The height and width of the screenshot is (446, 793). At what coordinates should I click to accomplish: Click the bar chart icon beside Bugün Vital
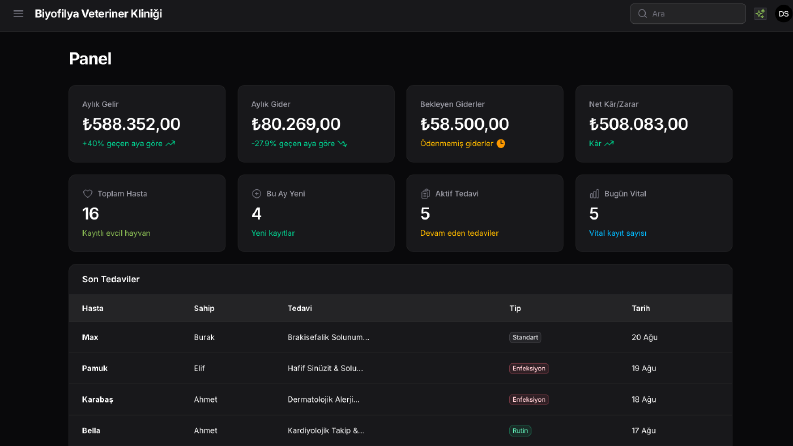point(594,194)
